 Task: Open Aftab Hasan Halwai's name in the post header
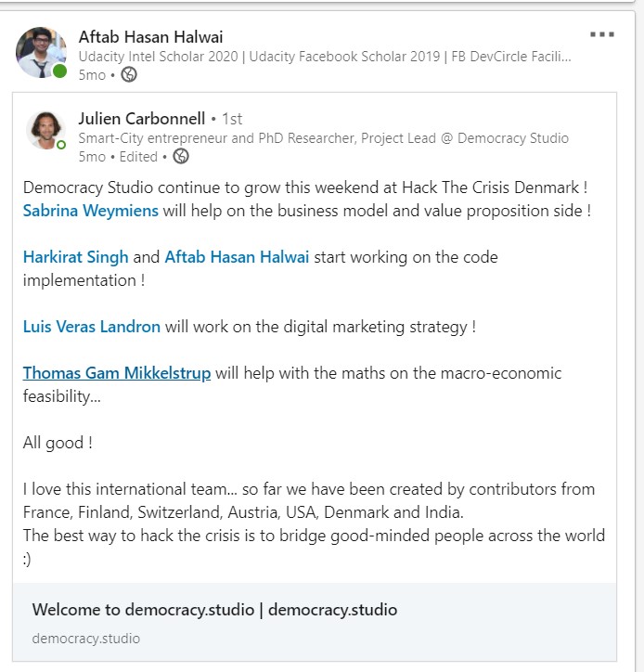pos(150,37)
